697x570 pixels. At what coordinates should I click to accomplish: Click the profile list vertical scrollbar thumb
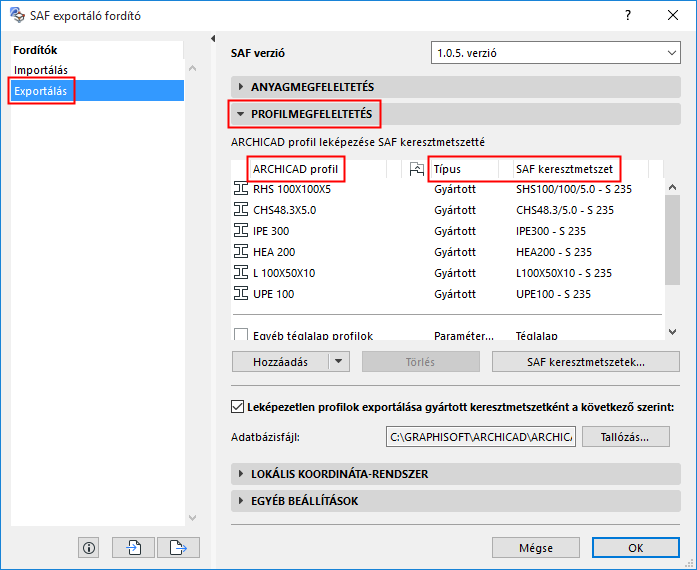672,240
